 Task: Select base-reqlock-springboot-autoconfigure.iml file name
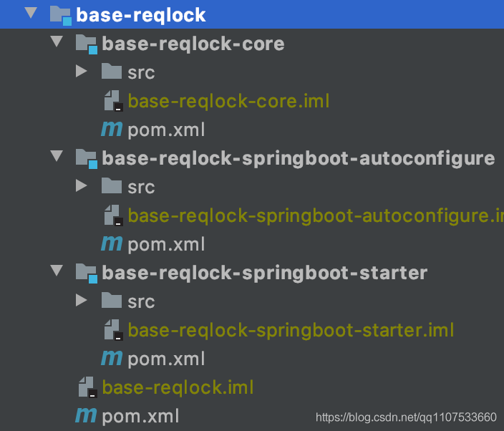tap(316, 215)
